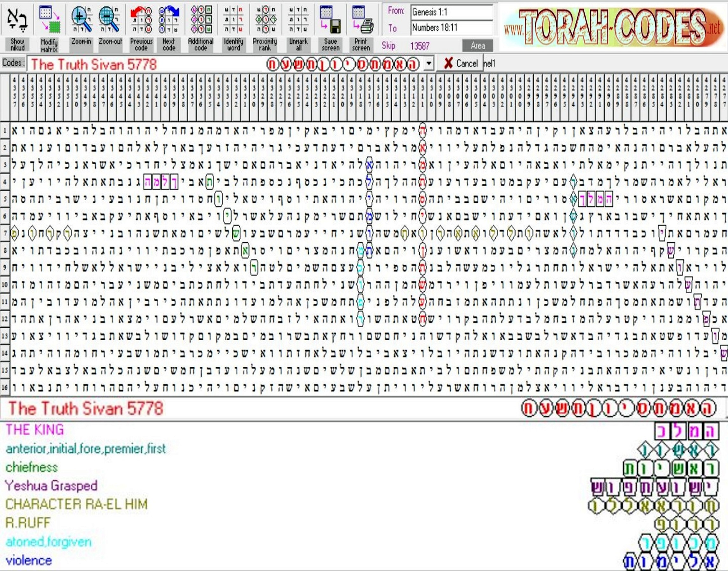
Task: Open the Additional code tool
Action: pyautogui.click(x=201, y=20)
